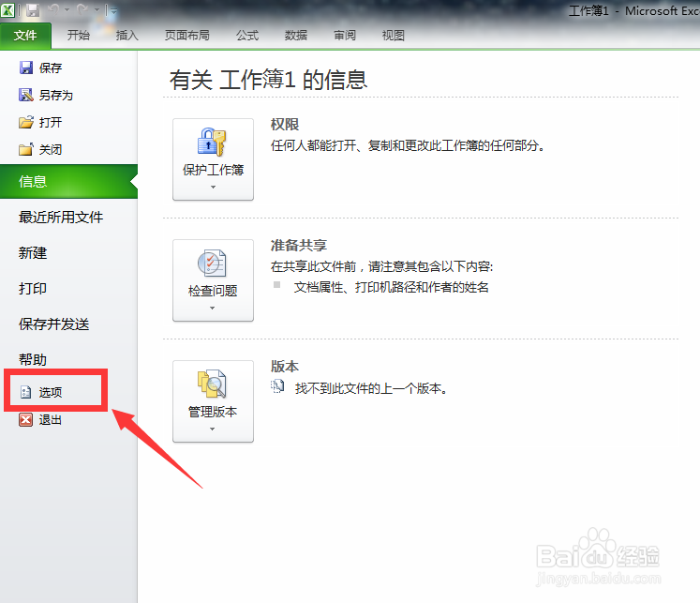This screenshot has height=603, width=700.
Task: Click the 检查问题 button label
Action: tap(213, 291)
